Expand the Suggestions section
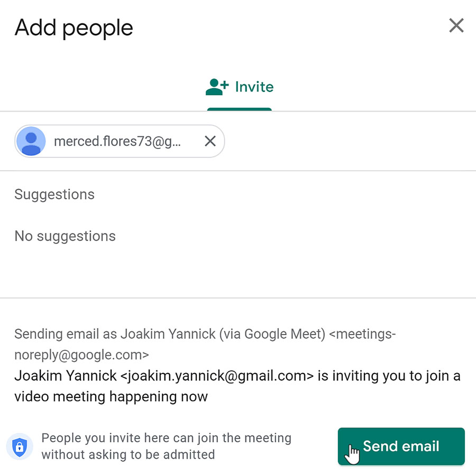 (x=54, y=194)
